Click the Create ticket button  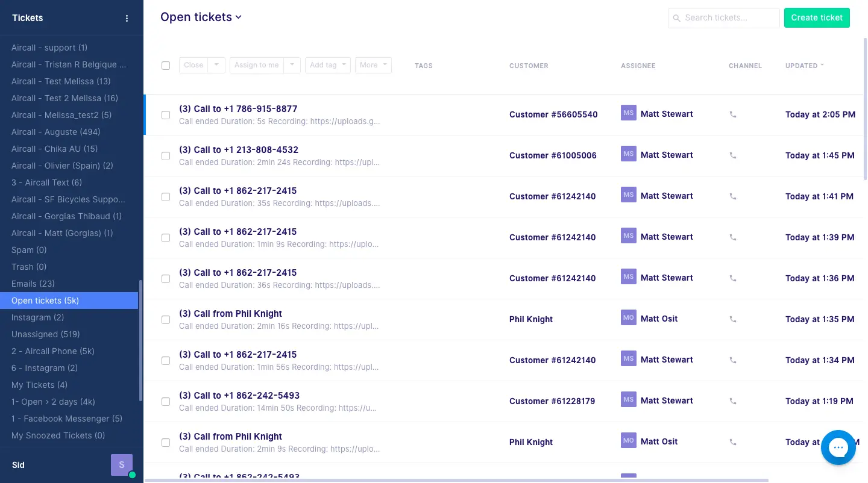[x=817, y=17]
